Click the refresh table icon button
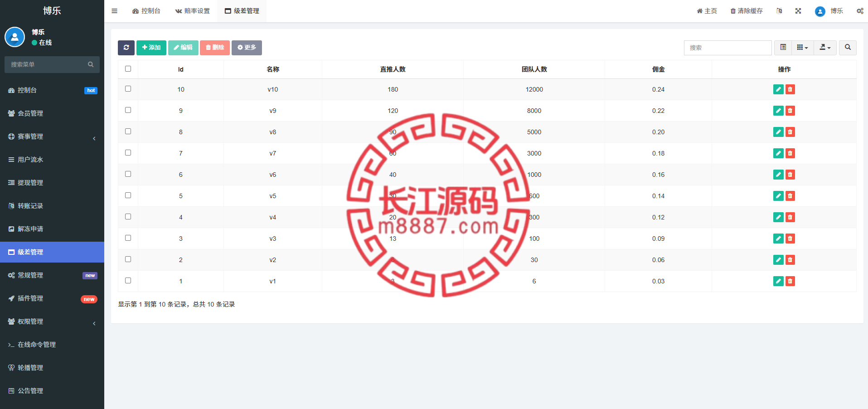The width and height of the screenshot is (868, 409). tap(126, 48)
